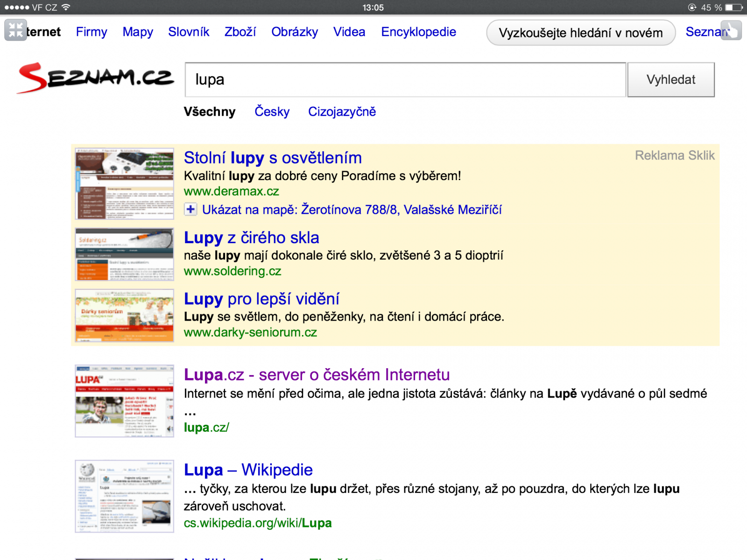Tap the darky-seniorum.cz site thumbnail
Screen dimensions: 747x560
tap(125, 316)
